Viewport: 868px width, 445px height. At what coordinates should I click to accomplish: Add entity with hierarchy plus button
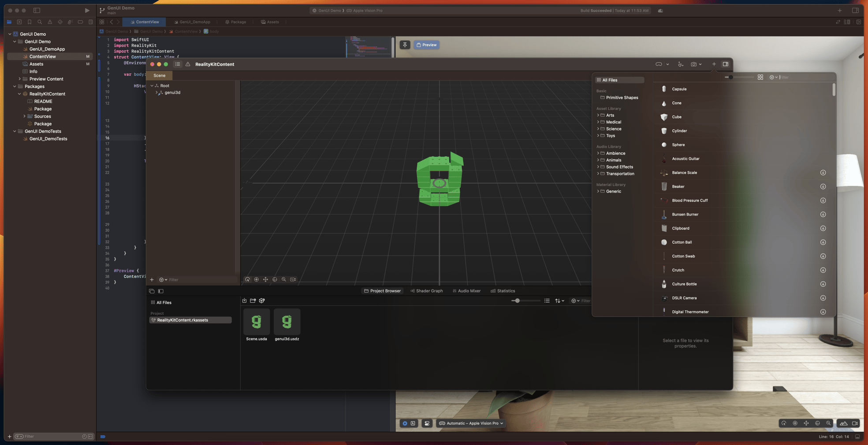[x=152, y=280]
